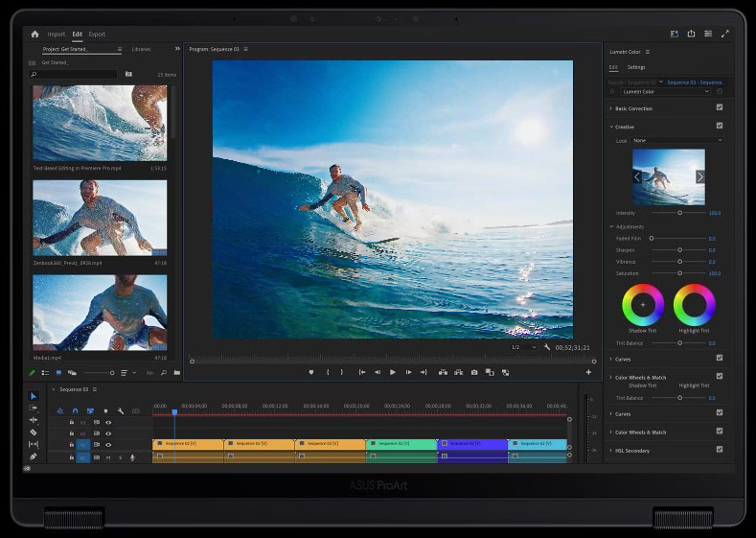Select the Razor tool in timeline toolbox

pos(34,433)
